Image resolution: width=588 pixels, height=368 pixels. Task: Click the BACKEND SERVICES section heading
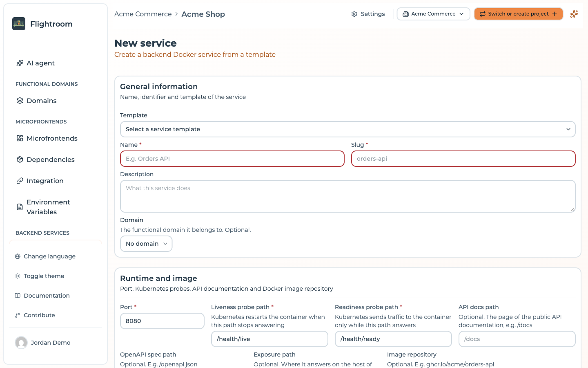click(42, 233)
